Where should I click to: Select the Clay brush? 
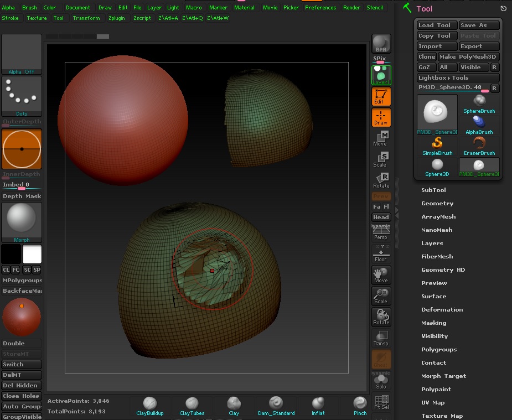pos(234,406)
